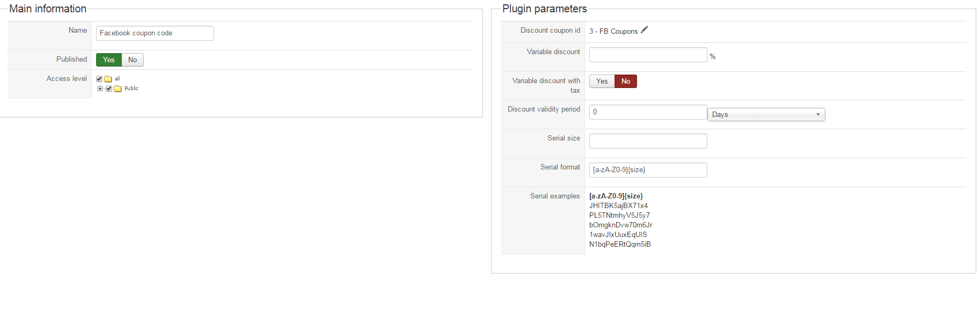Click the pencil icon beside FB Coupons

644,30
